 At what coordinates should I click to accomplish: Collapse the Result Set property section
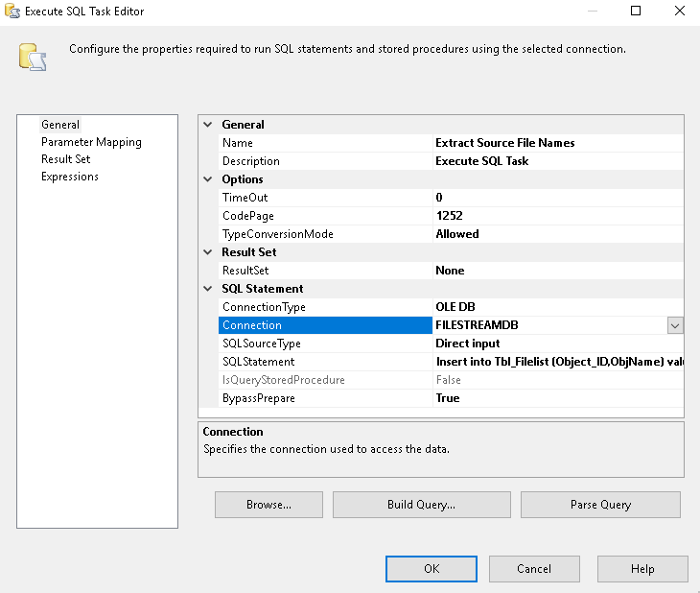[208, 252]
